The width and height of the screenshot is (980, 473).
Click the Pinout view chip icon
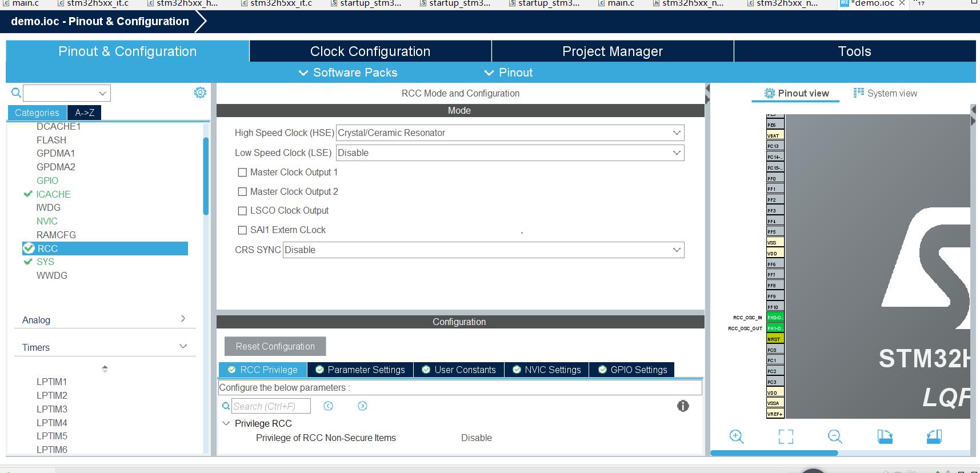pos(770,93)
